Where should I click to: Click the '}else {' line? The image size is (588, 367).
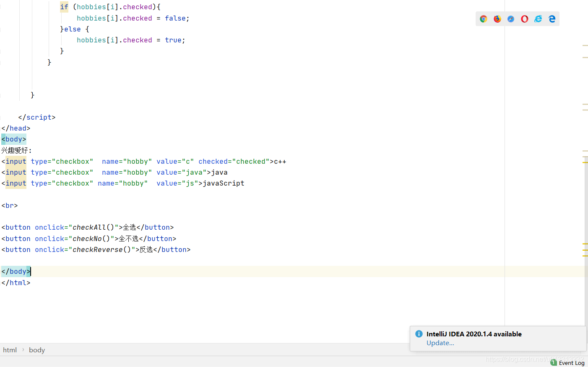pyautogui.click(x=75, y=29)
